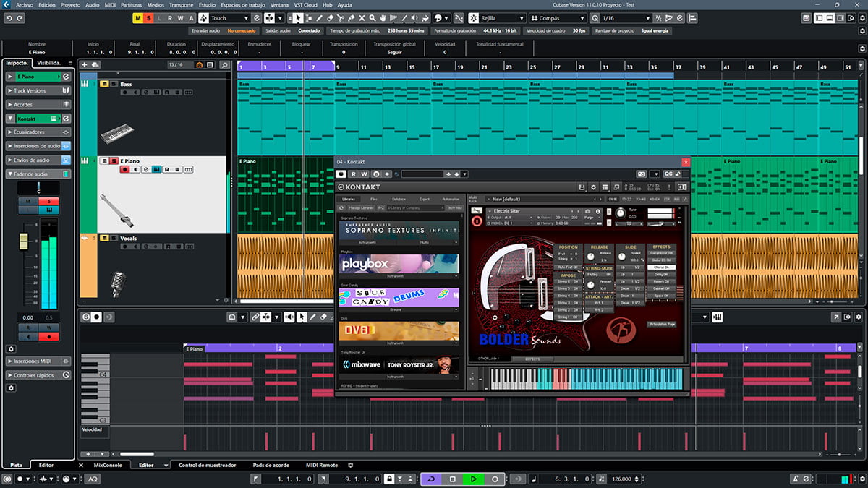Click the DVB1 library banner
The height and width of the screenshot is (488, 868).
pos(399,331)
